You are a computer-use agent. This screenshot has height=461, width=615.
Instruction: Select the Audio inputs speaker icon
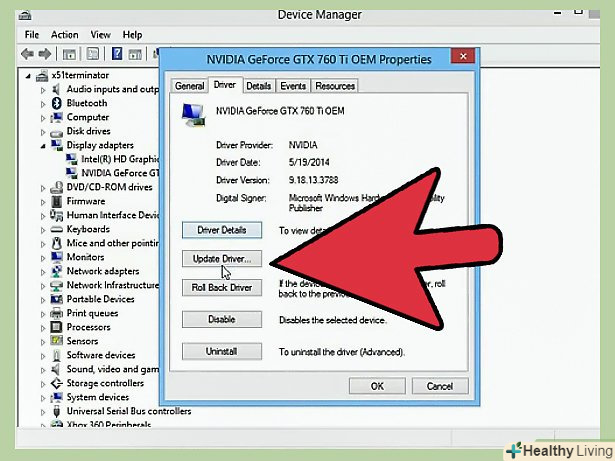tap(56, 89)
